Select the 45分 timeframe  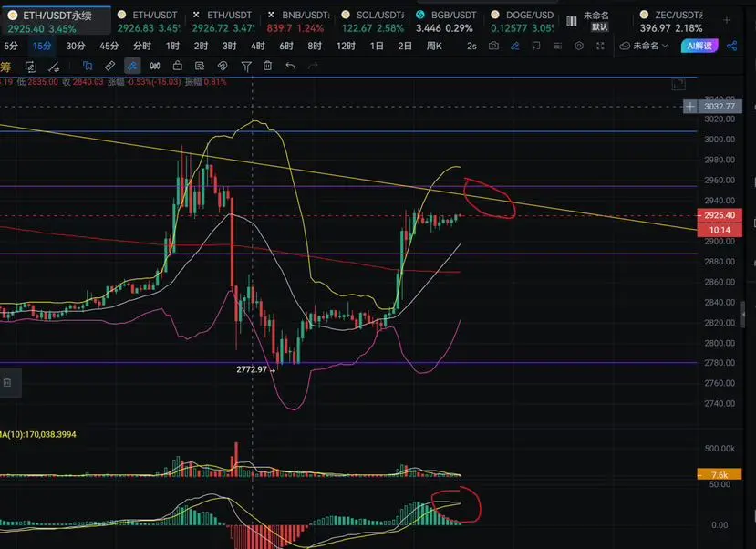(x=109, y=46)
